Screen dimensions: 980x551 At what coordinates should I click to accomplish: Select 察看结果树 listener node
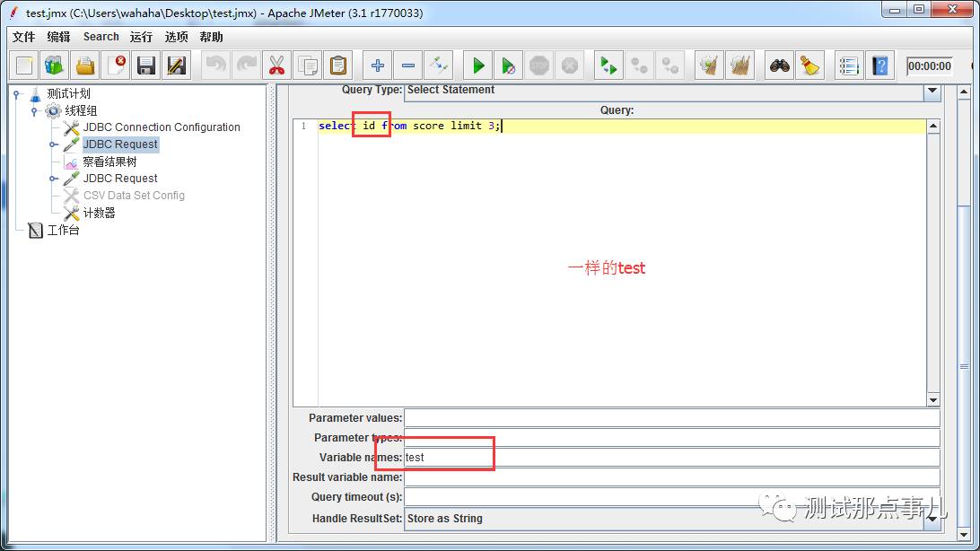[x=109, y=162]
